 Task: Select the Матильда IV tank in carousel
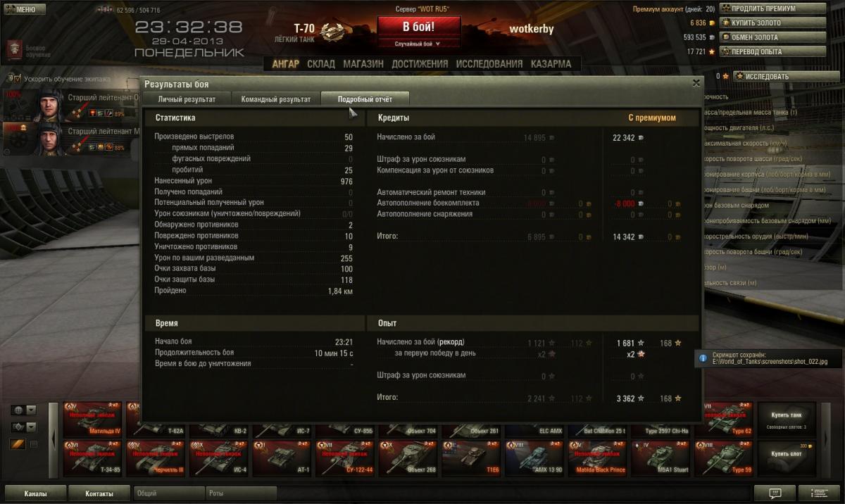94,418
